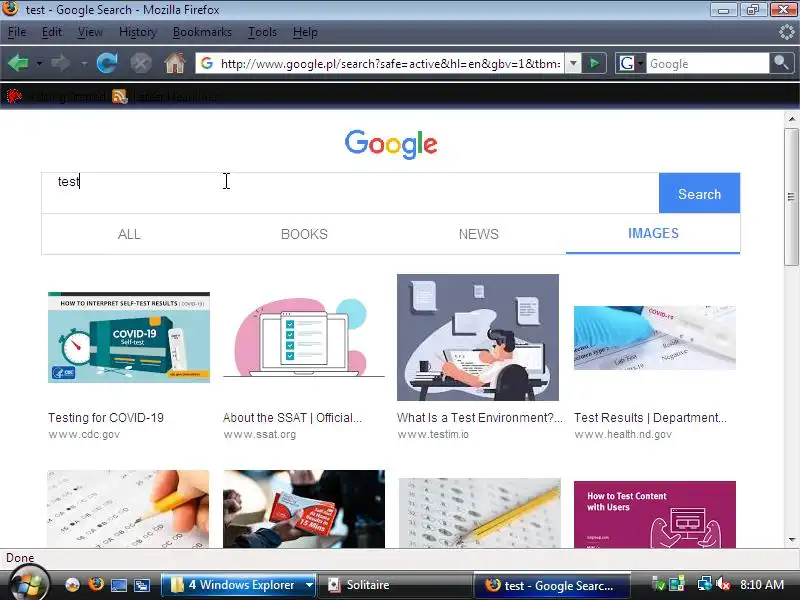Focus the toolbar Google search box

tap(708, 64)
